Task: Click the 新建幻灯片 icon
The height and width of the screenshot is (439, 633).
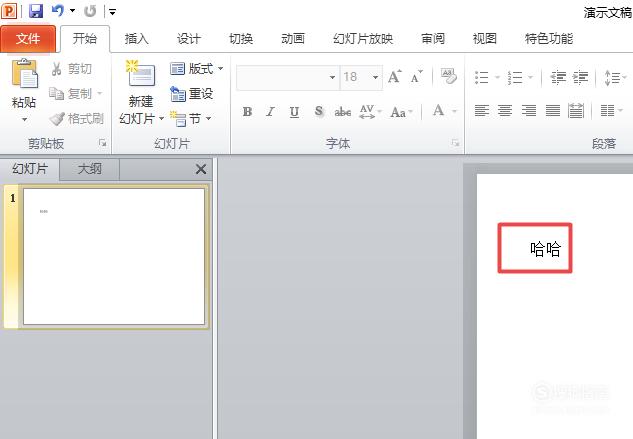Action: [x=140, y=74]
